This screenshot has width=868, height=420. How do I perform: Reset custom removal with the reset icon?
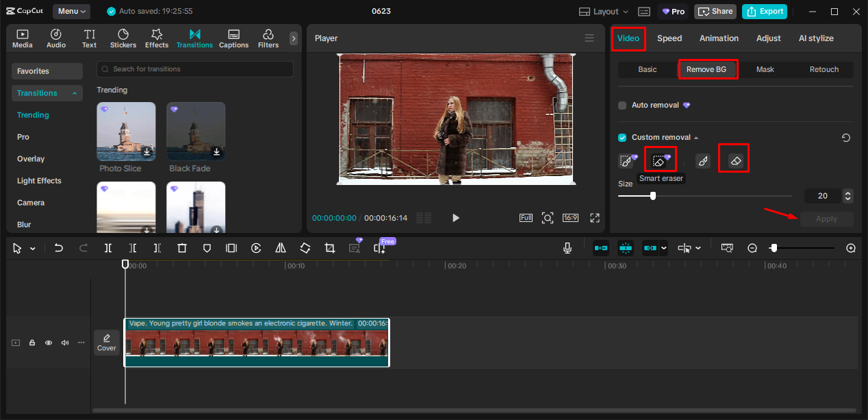coord(846,138)
